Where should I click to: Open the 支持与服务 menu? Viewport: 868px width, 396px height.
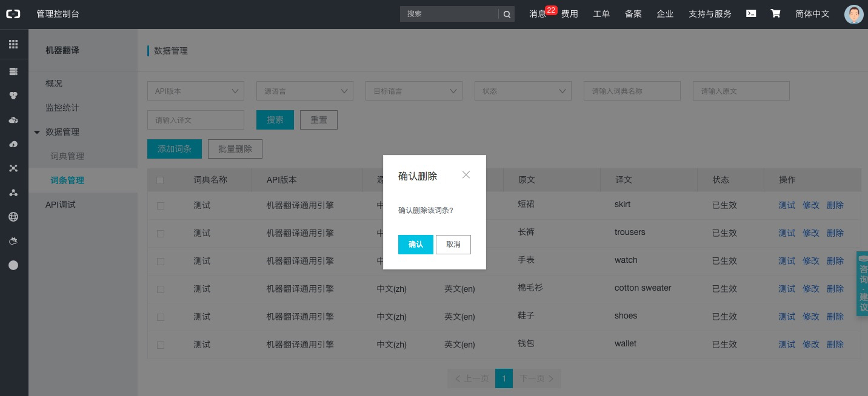pyautogui.click(x=710, y=14)
